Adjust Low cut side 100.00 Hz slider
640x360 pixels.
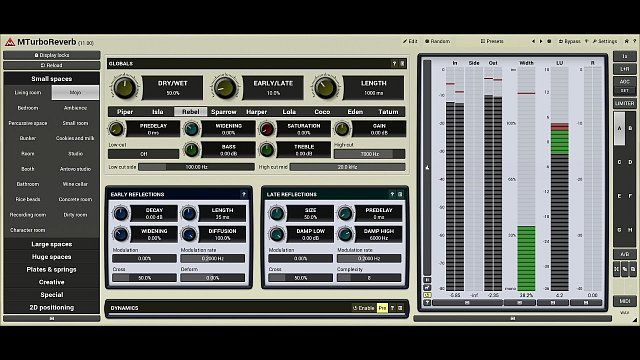(x=196, y=167)
